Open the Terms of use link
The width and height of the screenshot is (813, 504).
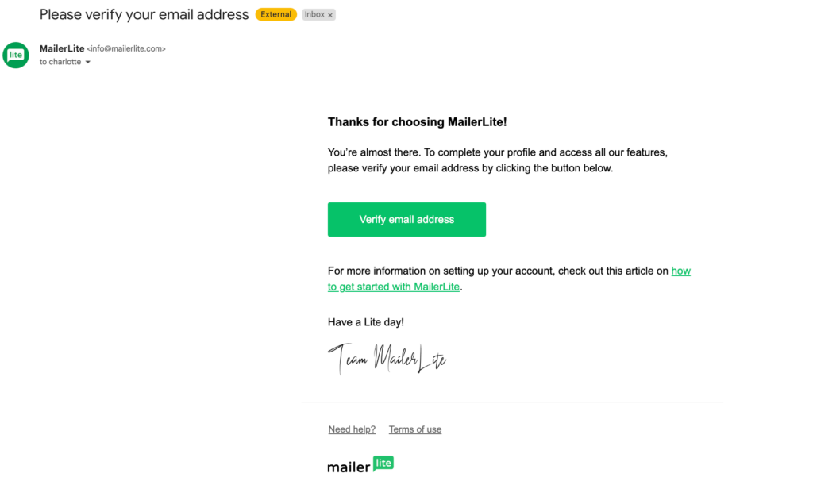[415, 429]
